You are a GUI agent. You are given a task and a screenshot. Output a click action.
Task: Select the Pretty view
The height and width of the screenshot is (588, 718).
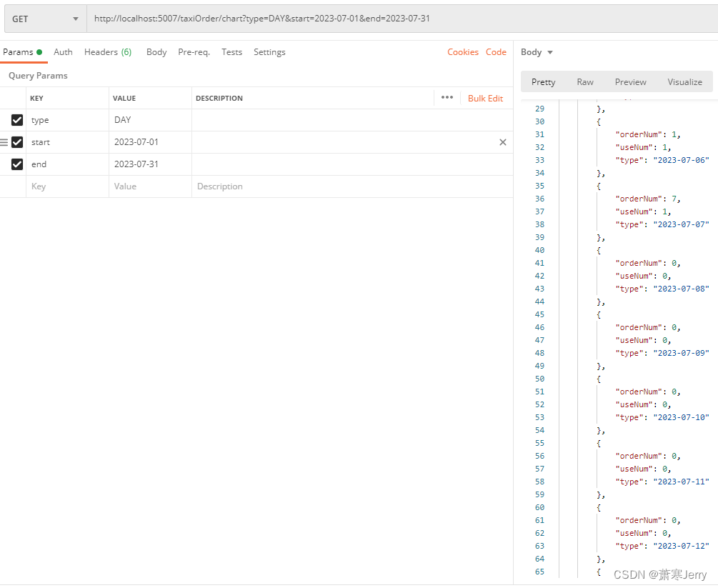[x=543, y=82]
